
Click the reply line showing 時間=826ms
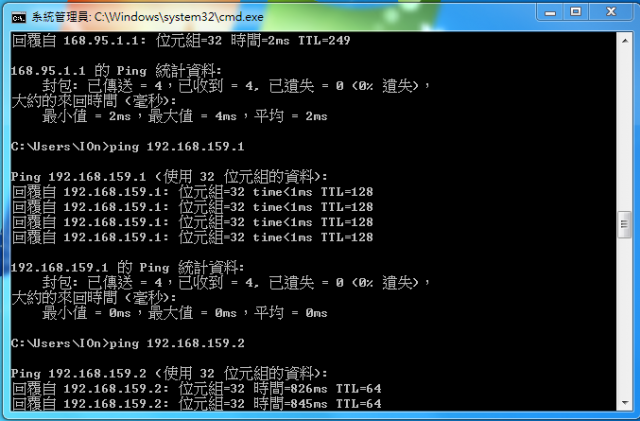pos(196,388)
